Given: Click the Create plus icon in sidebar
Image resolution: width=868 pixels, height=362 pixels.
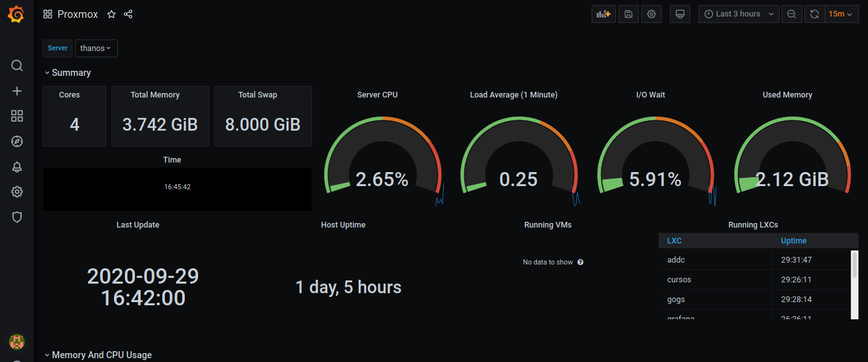Looking at the screenshot, I should click(17, 91).
